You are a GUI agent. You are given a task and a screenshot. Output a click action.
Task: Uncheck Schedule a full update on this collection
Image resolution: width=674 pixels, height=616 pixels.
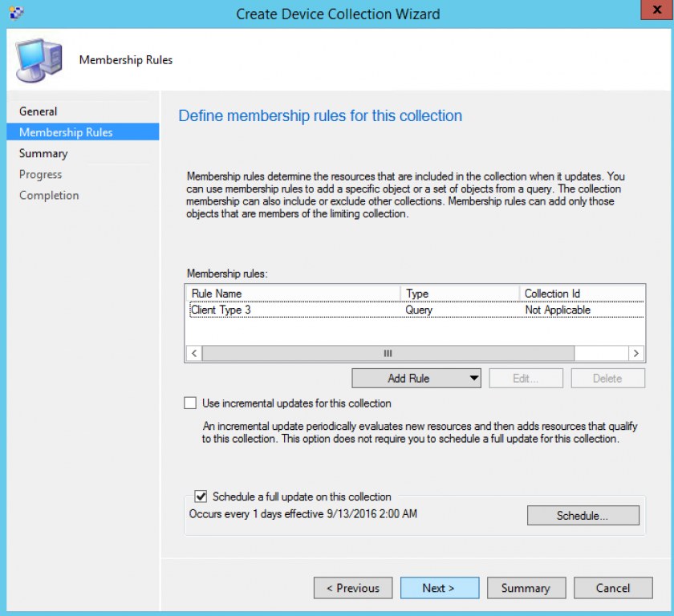coord(201,496)
